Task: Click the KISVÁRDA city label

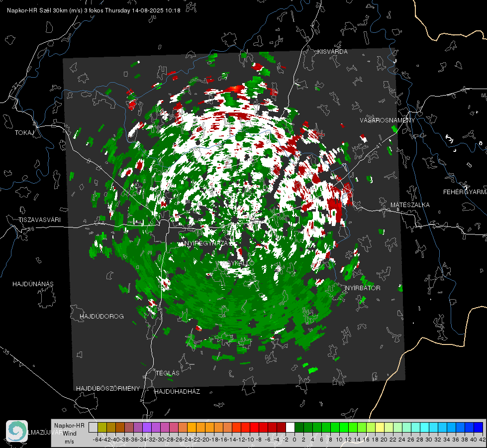Action: pos(332,52)
